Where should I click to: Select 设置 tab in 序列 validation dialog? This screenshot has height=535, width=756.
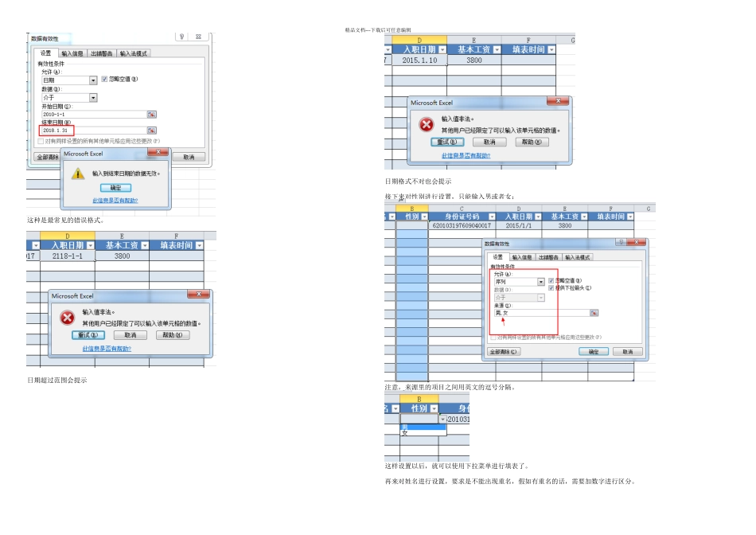point(498,257)
